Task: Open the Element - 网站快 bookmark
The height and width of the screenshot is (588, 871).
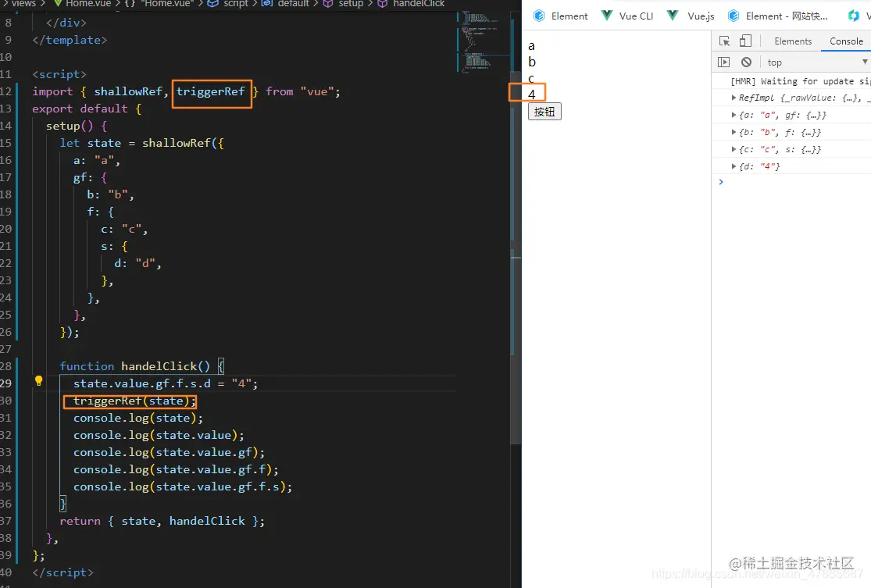Action: click(x=778, y=16)
